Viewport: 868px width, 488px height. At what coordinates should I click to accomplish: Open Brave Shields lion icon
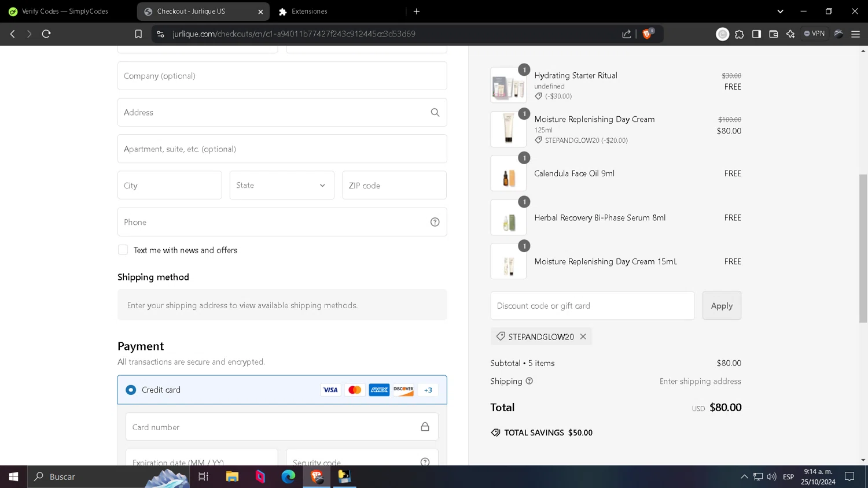pyautogui.click(x=648, y=34)
